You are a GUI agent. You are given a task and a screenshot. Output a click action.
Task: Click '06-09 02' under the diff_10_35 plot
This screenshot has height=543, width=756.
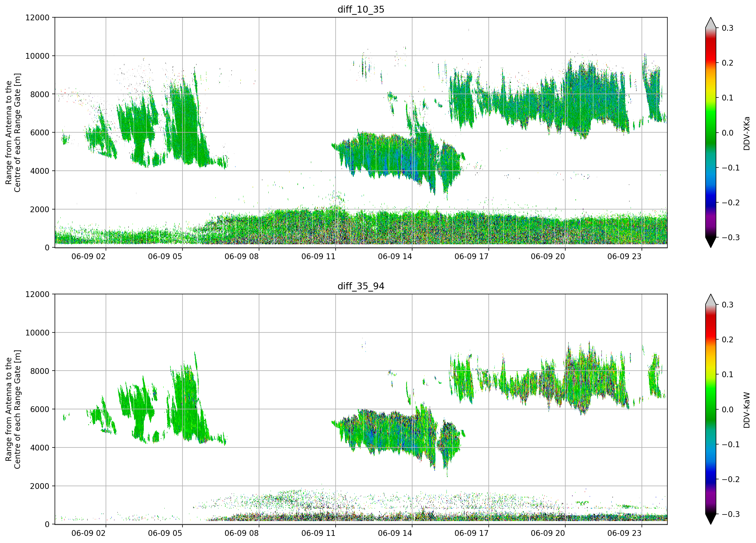[x=89, y=256]
